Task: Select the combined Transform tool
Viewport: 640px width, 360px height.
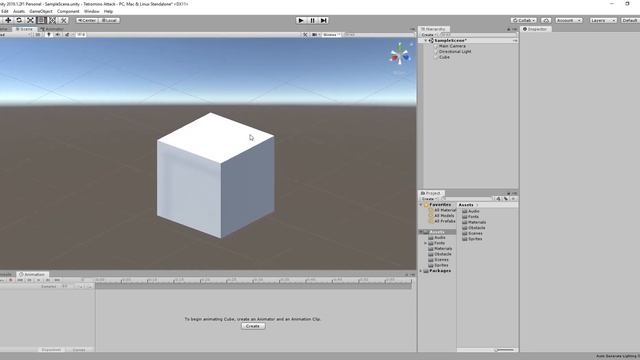Action: [52, 20]
